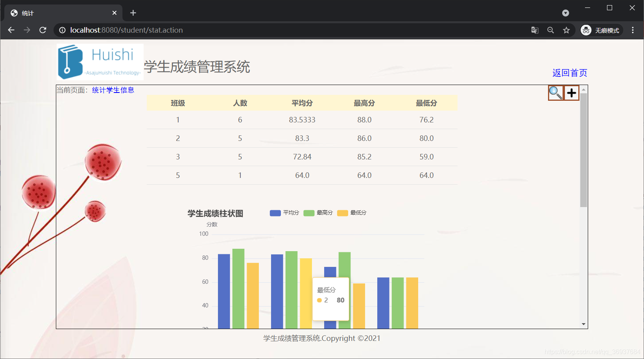644x359 pixels.
Task: Click the browser forward arrow
Action: coord(27,30)
